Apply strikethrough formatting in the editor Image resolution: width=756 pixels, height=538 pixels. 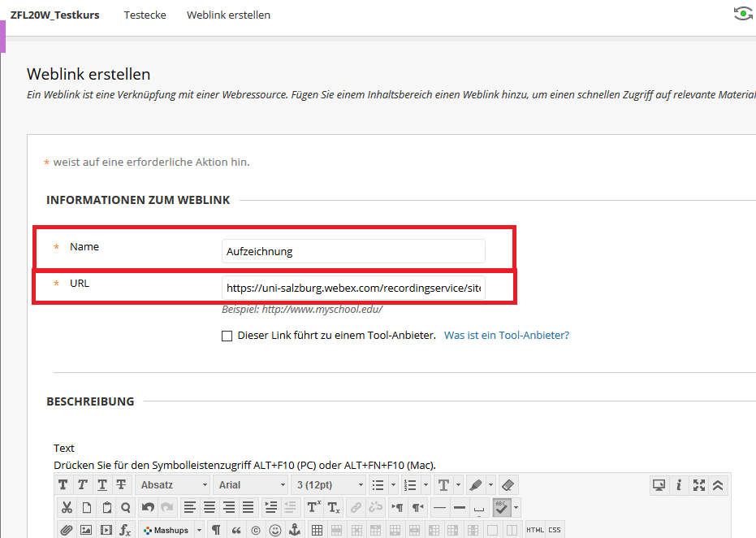[x=122, y=485]
